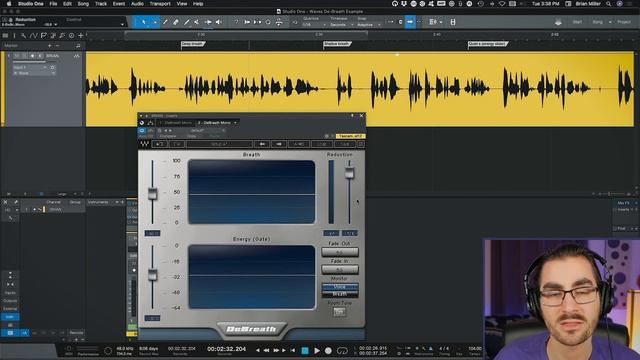The width and height of the screenshot is (640, 360).
Task: Set Monitor to Voice
Action: coord(340,287)
